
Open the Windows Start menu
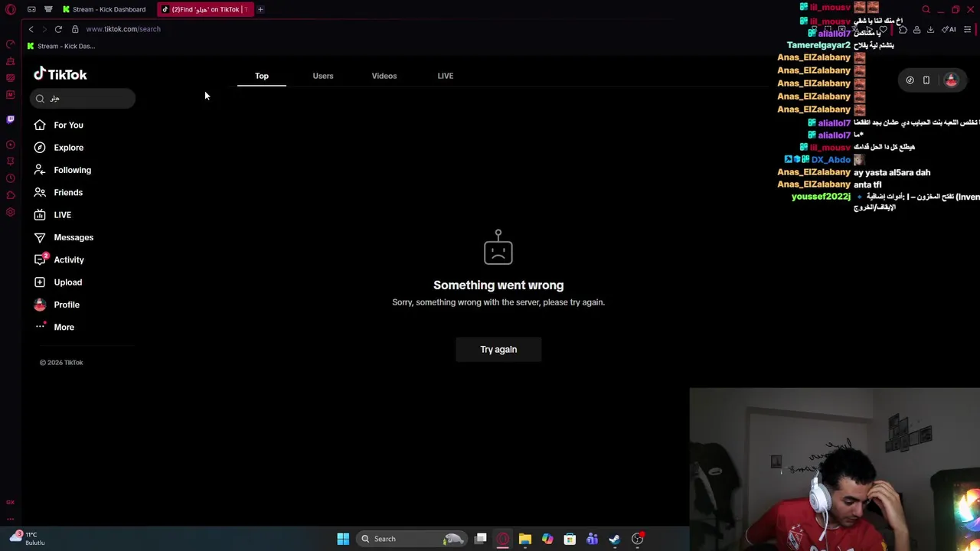pos(343,539)
